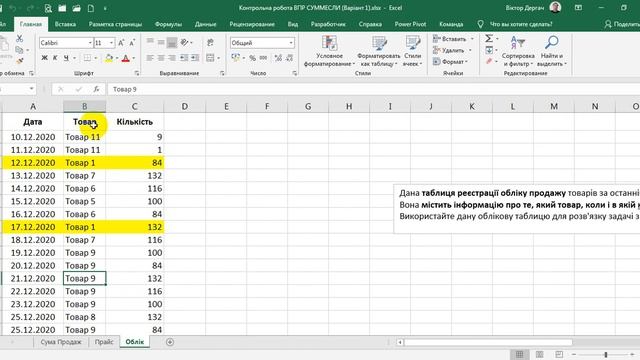Click the Clear eraser icon
The image size is (640, 360).
489,61
